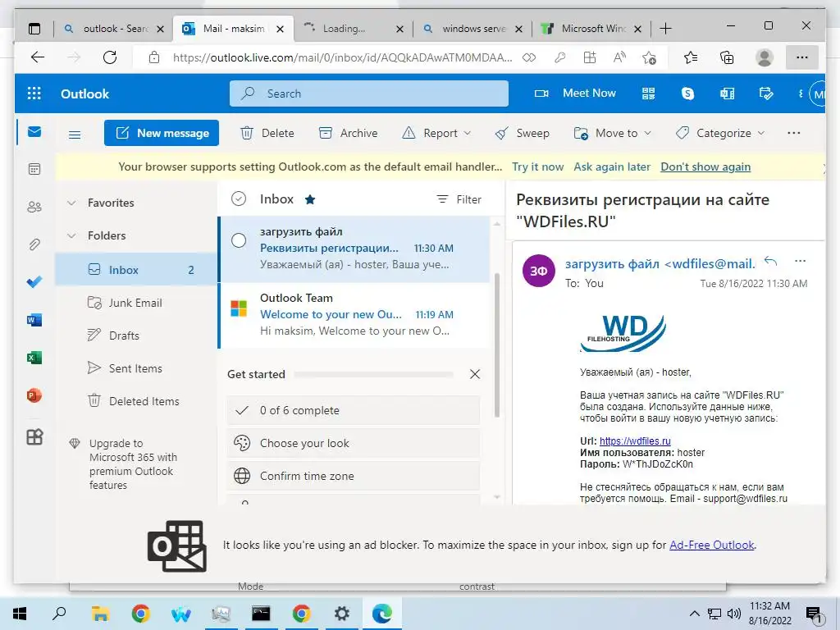Open the To Do checkmark icon
The image size is (840, 630).
point(34,282)
